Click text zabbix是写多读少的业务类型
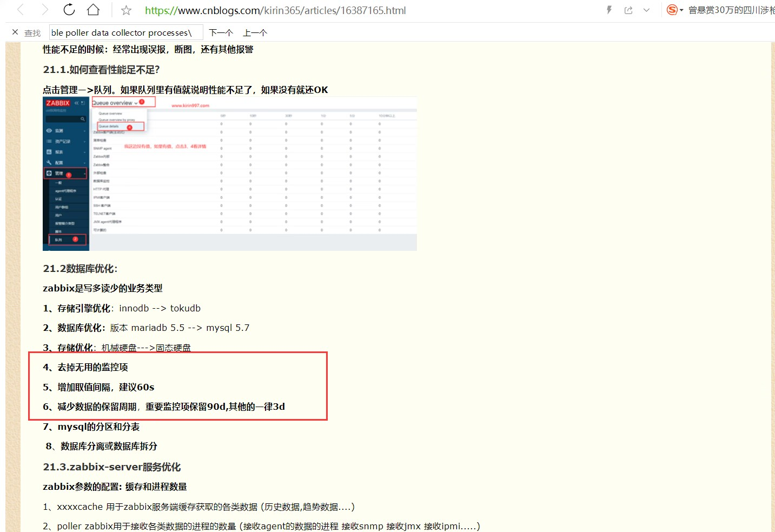775x532 pixels. click(103, 288)
